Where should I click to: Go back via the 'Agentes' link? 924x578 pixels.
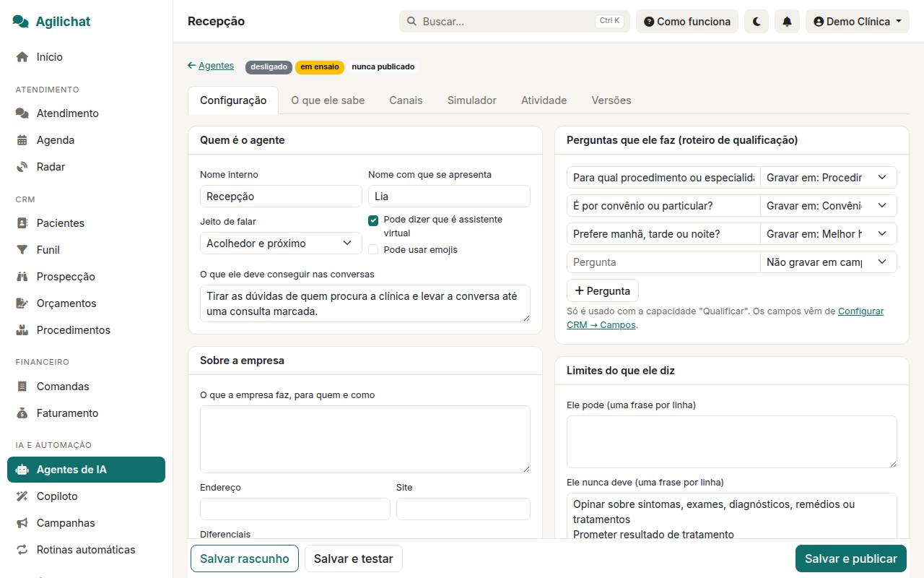point(211,66)
